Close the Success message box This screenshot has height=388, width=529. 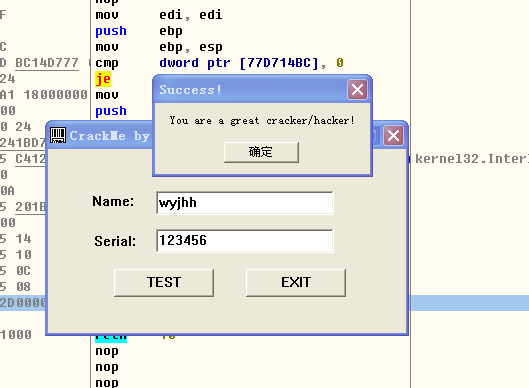click(357, 90)
